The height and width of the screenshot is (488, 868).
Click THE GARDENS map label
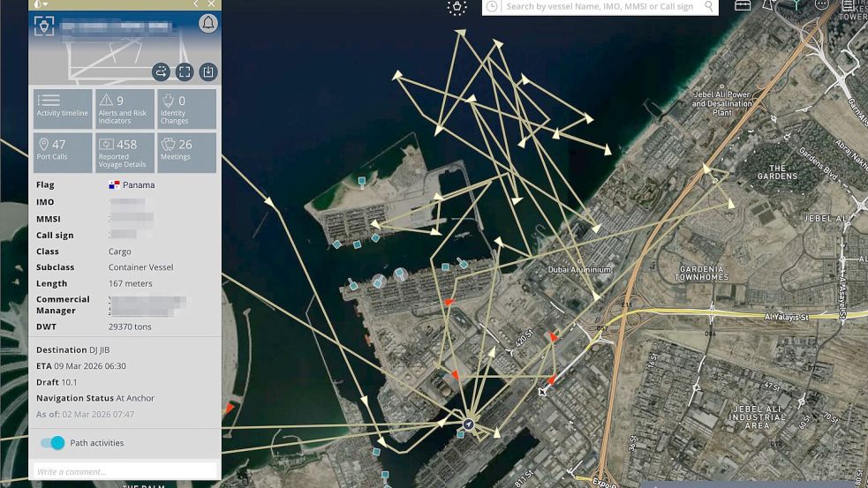click(777, 172)
